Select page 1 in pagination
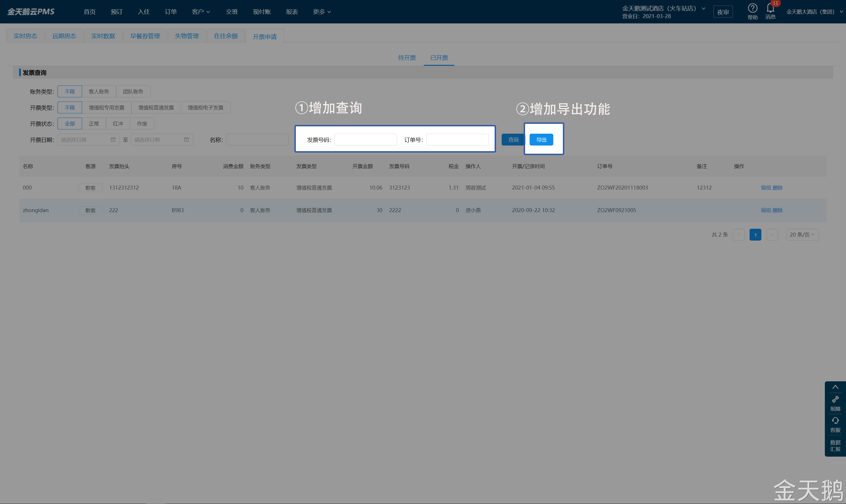 point(755,235)
